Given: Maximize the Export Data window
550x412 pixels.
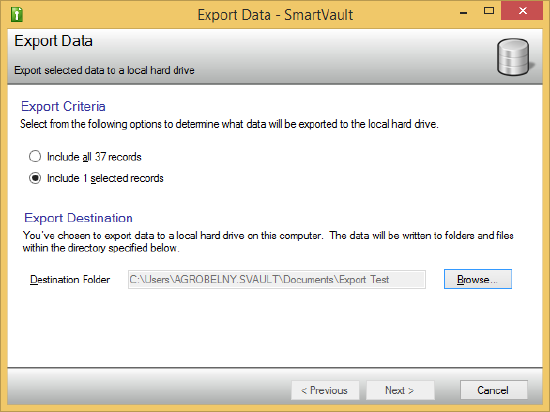Looking at the screenshot, I should (x=489, y=11).
